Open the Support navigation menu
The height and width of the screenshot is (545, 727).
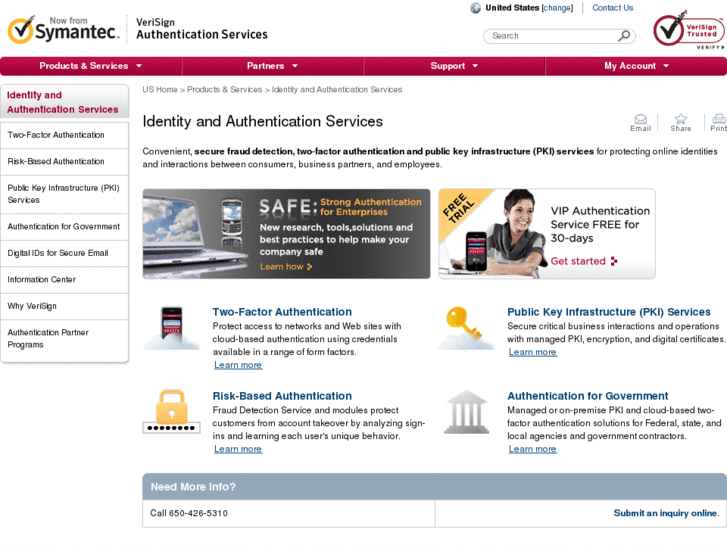[454, 66]
